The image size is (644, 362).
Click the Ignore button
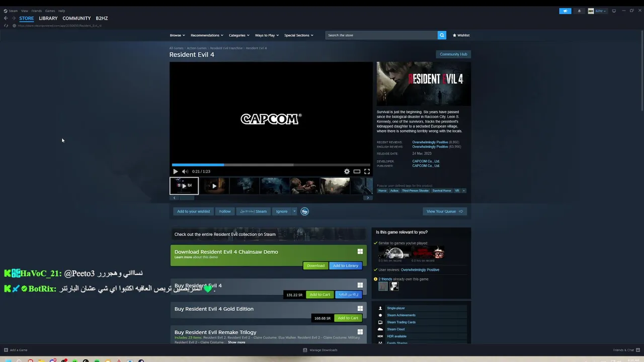(x=282, y=211)
